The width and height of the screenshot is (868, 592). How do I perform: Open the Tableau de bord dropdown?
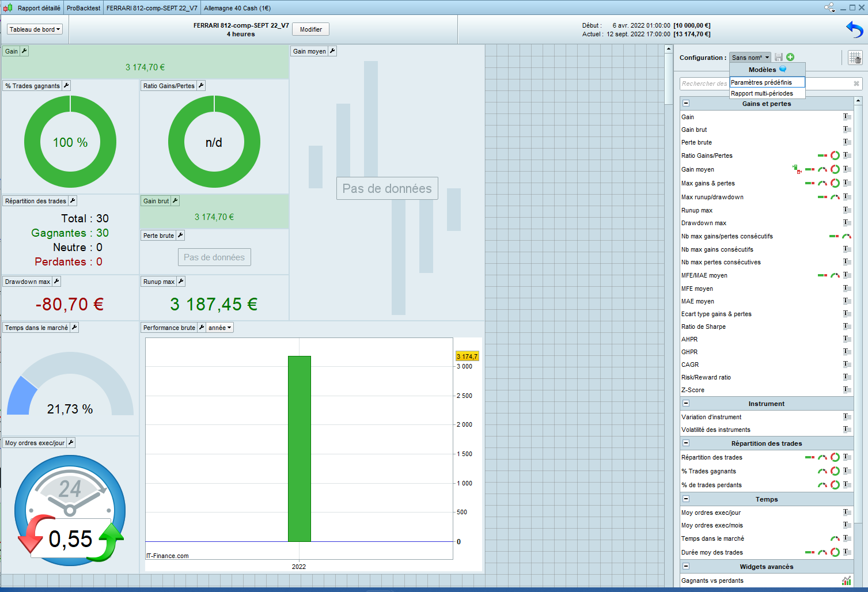pos(35,29)
